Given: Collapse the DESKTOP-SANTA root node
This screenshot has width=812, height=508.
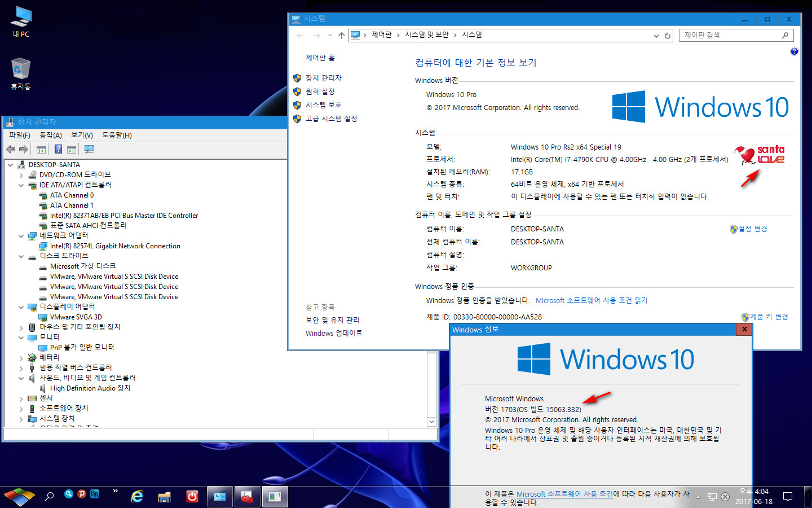Looking at the screenshot, I should tap(11, 165).
